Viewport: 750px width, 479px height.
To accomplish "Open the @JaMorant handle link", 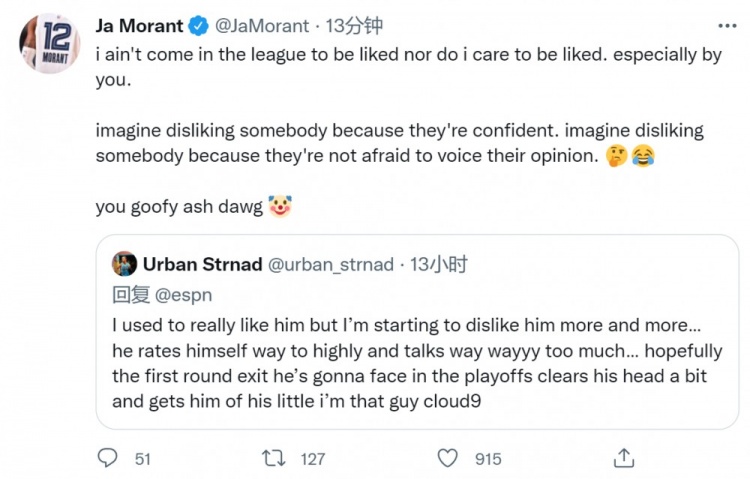I will (x=250, y=25).
